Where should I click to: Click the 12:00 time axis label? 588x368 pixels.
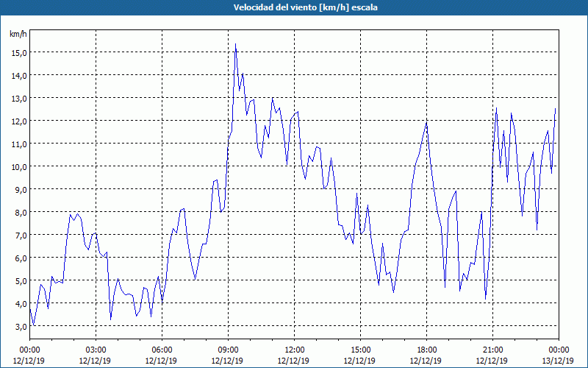tap(295, 350)
